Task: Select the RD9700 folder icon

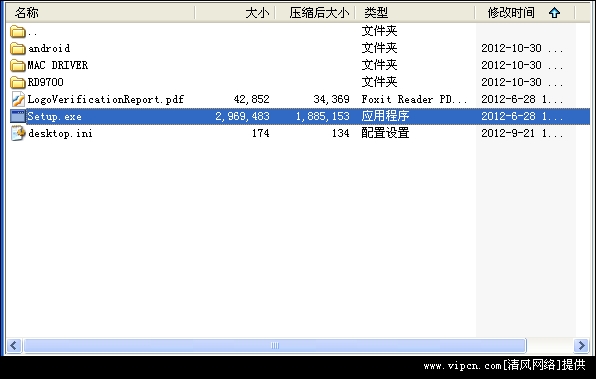Action: coord(18,82)
